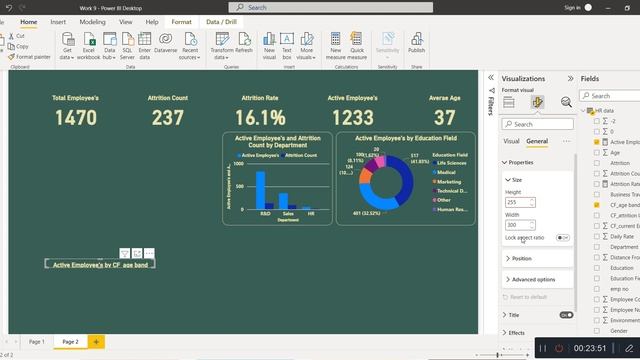Screen dimensions: 640x360
Task: Stop the screen recording
Action: (559, 348)
